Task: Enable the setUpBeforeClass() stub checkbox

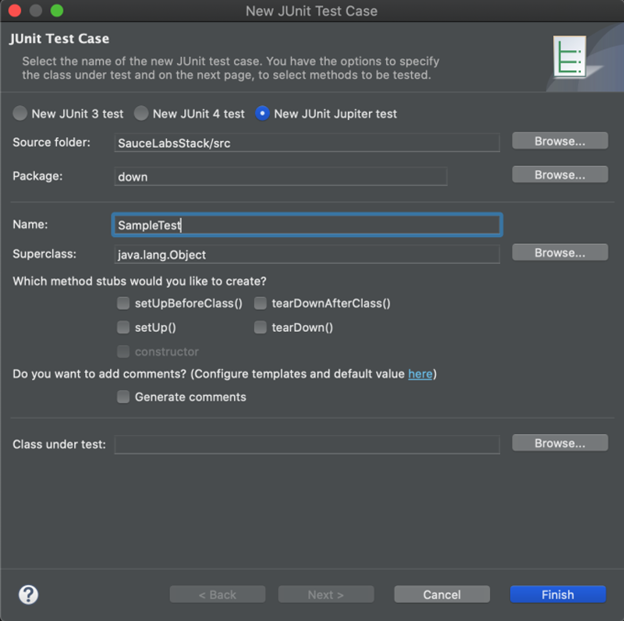Action: point(123,303)
